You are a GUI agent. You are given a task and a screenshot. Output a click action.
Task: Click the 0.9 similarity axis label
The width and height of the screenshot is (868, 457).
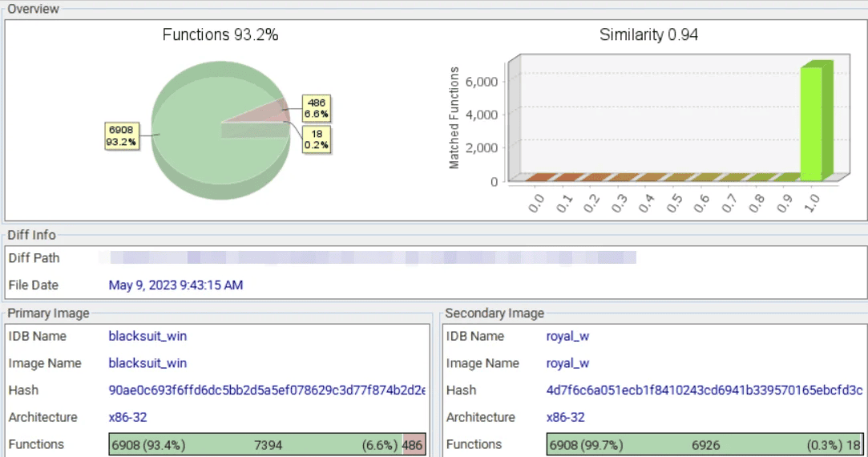point(785,204)
